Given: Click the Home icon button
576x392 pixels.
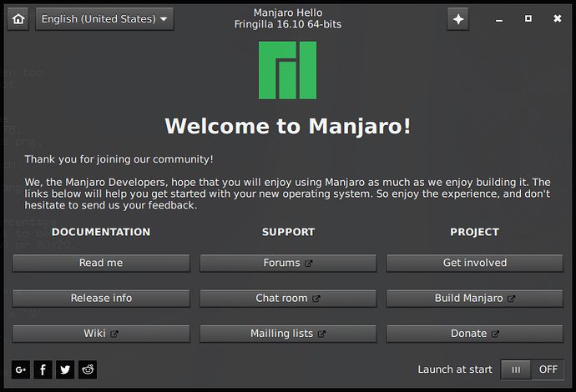Looking at the screenshot, I should pyautogui.click(x=18, y=19).
